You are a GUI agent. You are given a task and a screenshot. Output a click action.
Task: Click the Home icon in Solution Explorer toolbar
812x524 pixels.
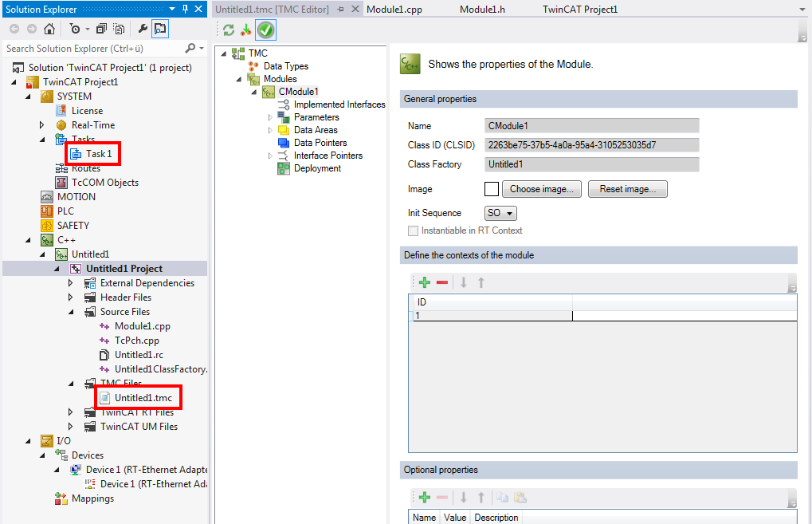tap(49, 29)
